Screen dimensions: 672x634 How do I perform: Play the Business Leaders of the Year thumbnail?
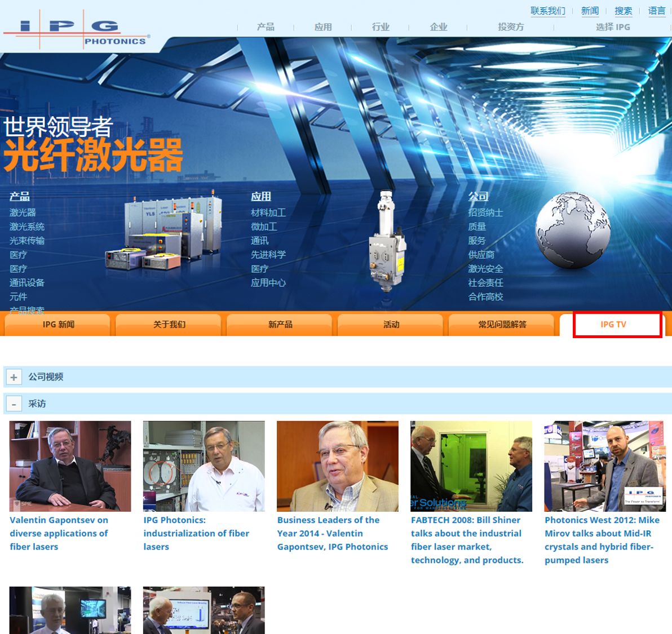coord(338,466)
